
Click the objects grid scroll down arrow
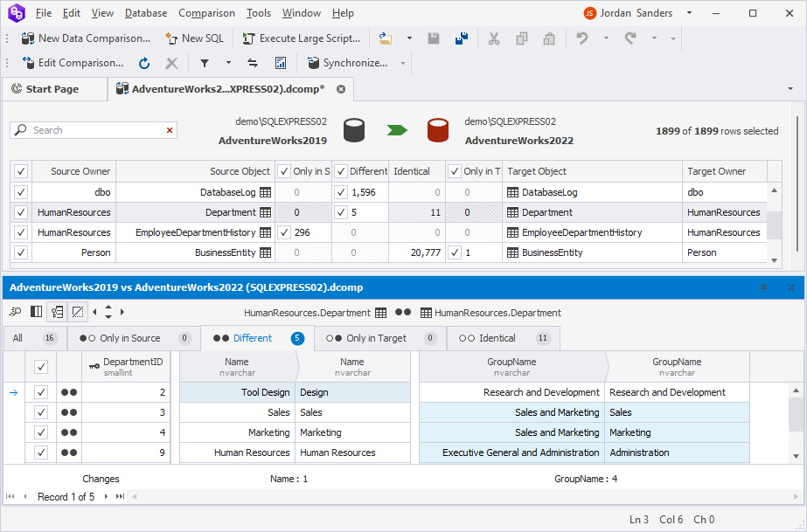tap(774, 260)
